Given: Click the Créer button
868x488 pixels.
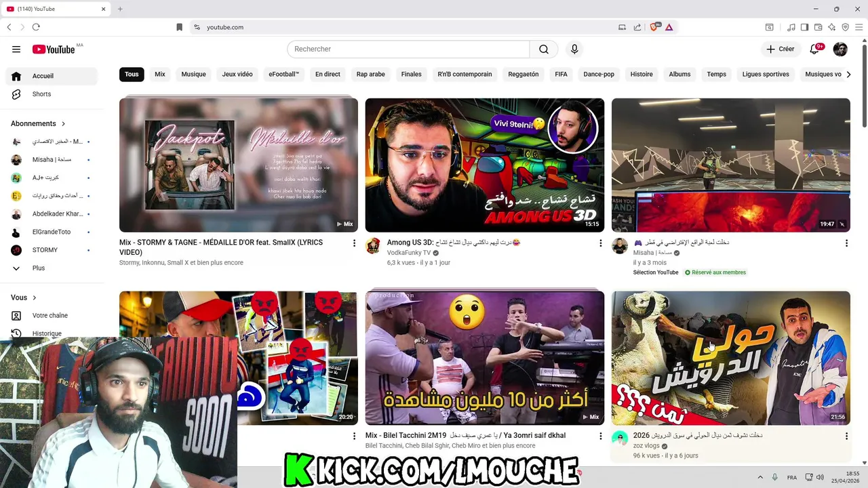Looking at the screenshot, I should 781,49.
